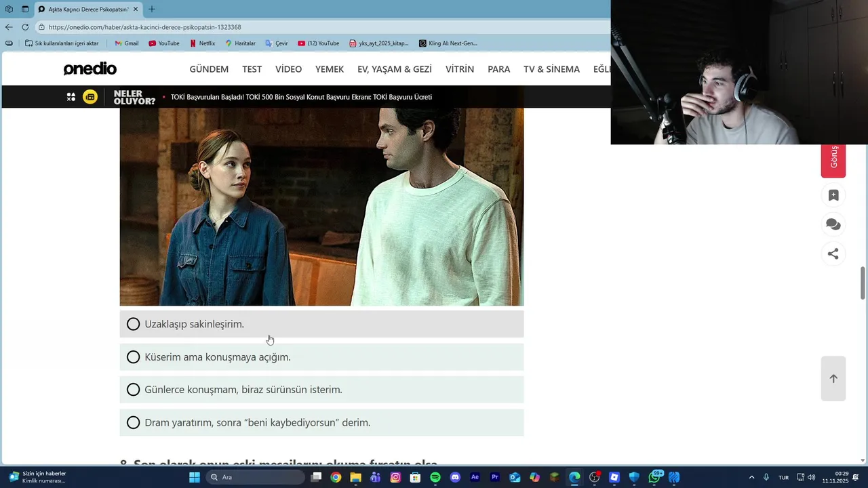
Task: Open Discord from the taskbar
Action: 455,477
